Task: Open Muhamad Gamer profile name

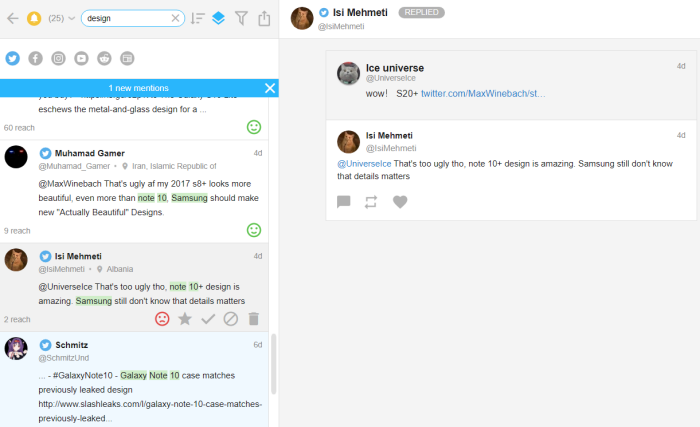Action: tap(90, 153)
